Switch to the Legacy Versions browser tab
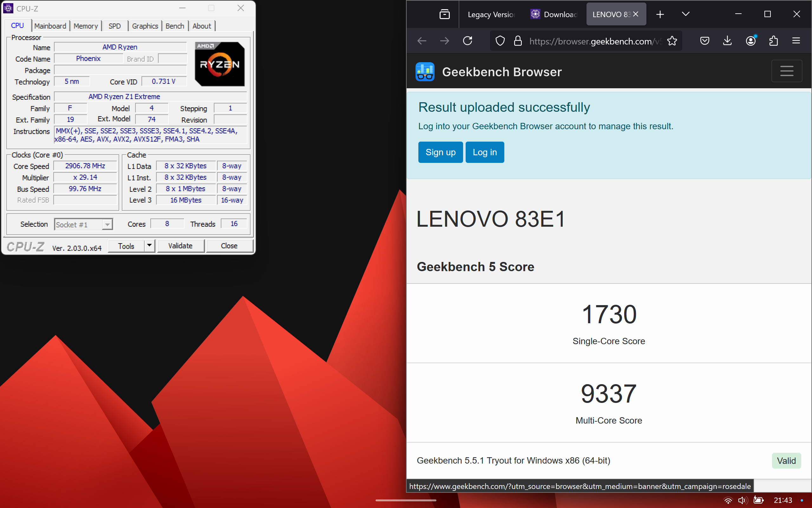This screenshot has width=812, height=508. point(491,14)
